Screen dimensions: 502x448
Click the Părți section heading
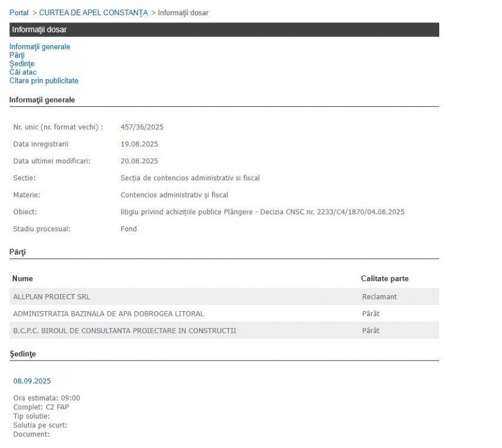[18, 252]
